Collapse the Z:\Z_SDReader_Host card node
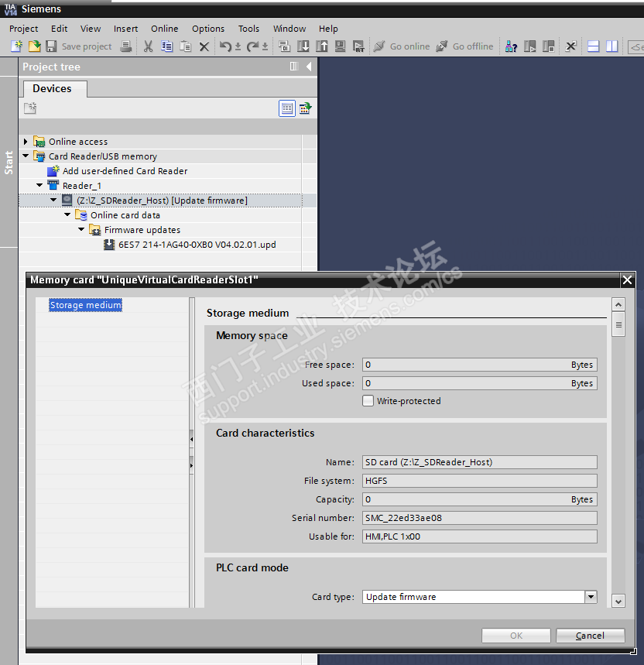This screenshot has width=644, height=665. click(x=53, y=199)
